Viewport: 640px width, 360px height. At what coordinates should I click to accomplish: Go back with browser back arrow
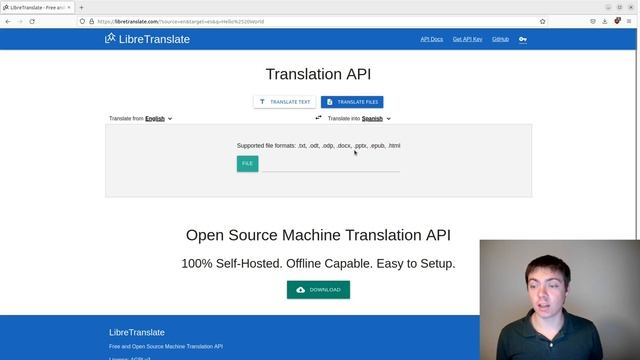(8, 21)
